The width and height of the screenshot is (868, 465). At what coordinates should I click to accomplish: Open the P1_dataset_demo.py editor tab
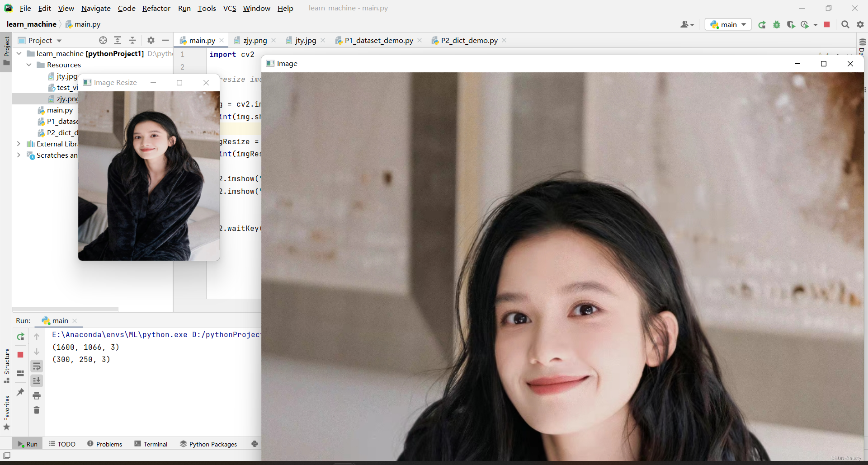pyautogui.click(x=379, y=40)
